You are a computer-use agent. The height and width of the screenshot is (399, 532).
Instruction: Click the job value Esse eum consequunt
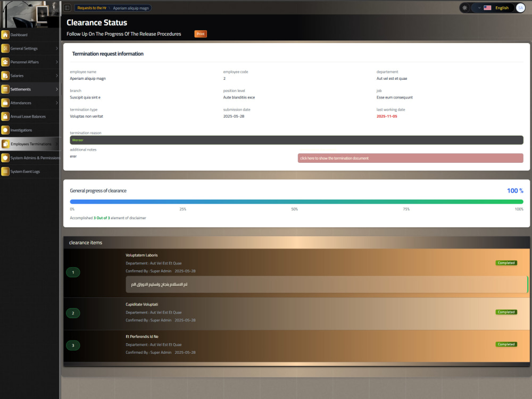(x=394, y=97)
